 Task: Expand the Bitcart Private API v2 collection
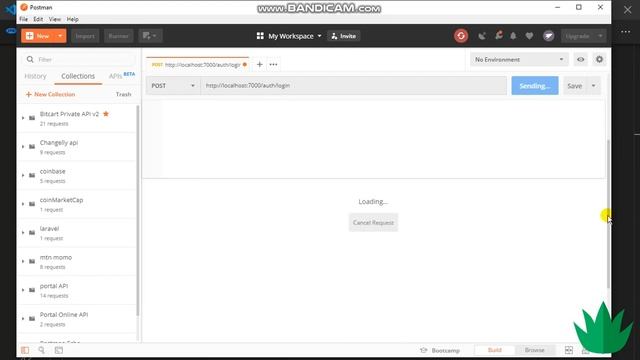tap(23, 118)
